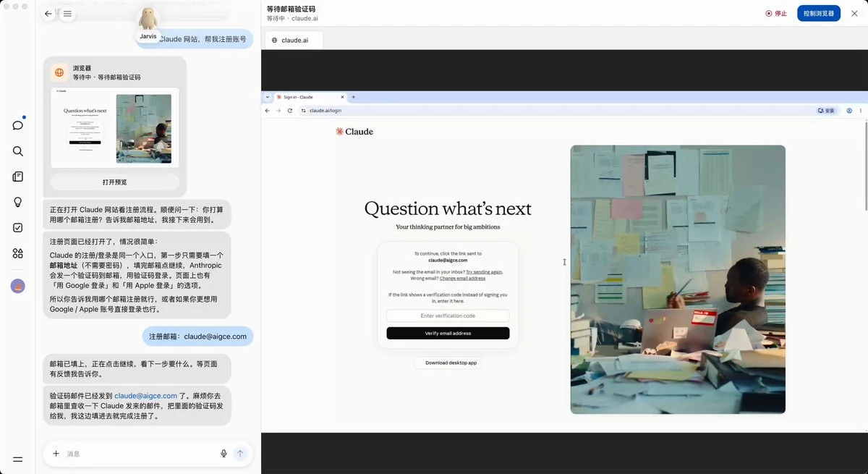868x474 pixels.
Task: Click the user profile avatar in sidebar
Action: [x=18, y=286]
